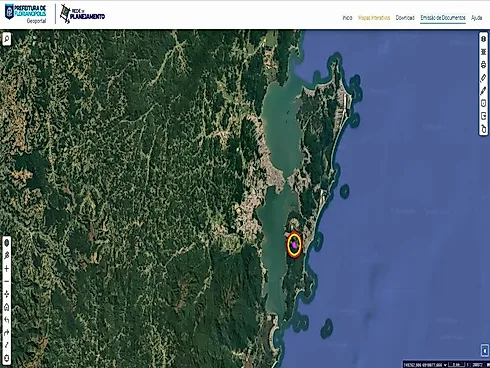Return to the home map view
The image size is (490, 368).
pos(7,307)
